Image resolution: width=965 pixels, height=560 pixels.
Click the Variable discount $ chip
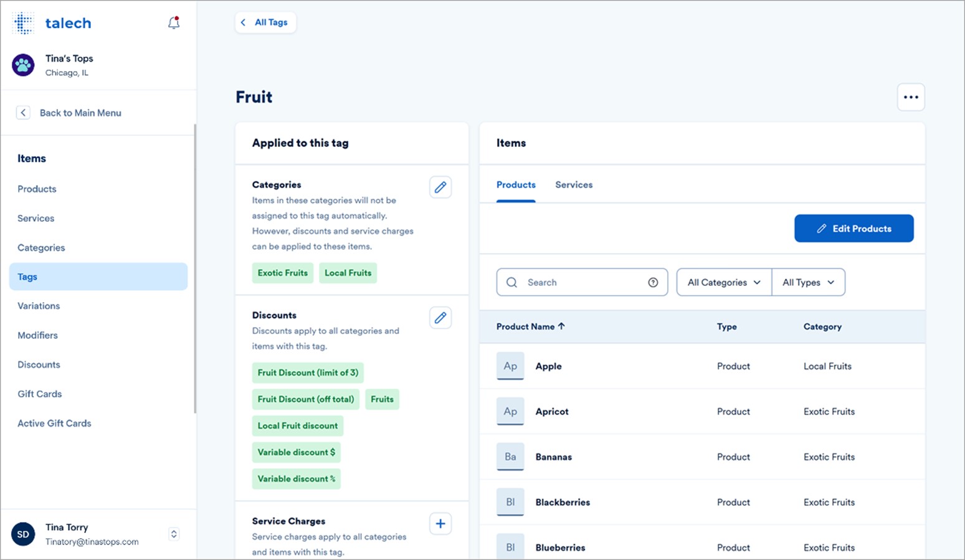[x=297, y=452]
